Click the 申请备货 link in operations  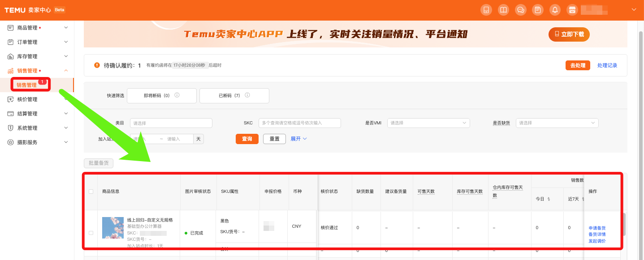click(597, 228)
